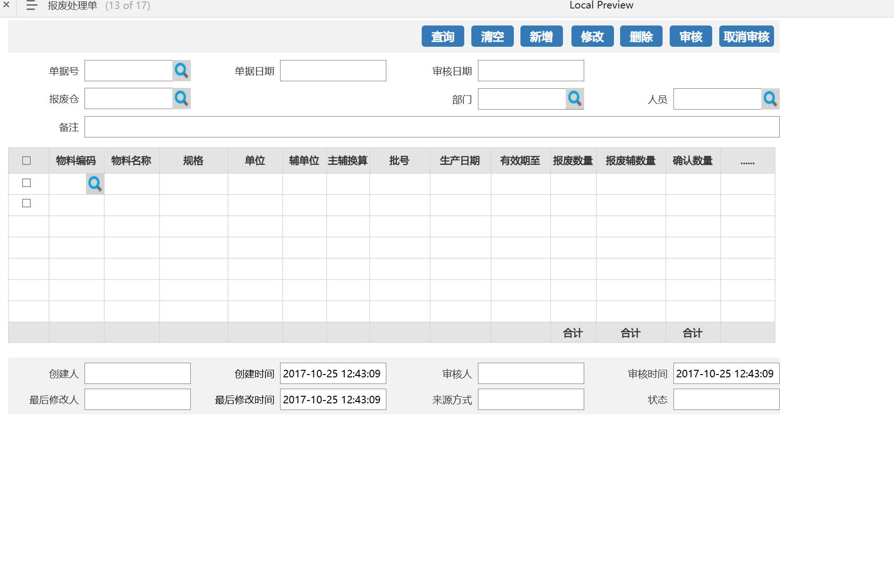Focus the 最后修改人 input field
This screenshot has width=894, height=588.
(x=137, y=400)
